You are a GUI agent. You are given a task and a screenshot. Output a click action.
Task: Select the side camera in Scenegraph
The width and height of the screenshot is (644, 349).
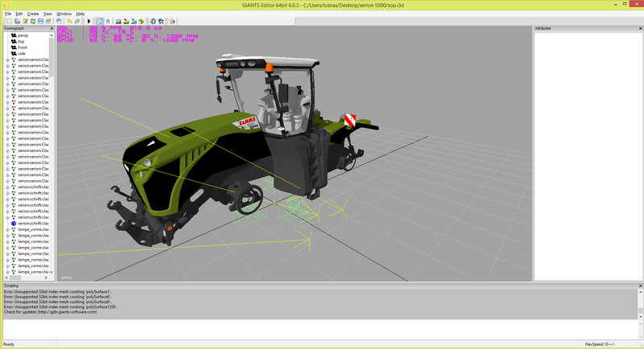coord(22,54)
